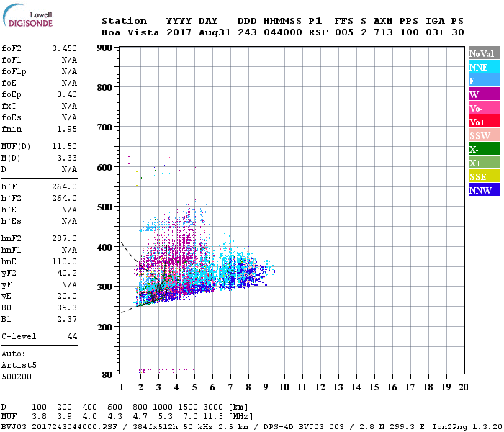Select the X- dark green legend entry
The height and width of the screenshot is (432, 504).
tap(483, 149)
